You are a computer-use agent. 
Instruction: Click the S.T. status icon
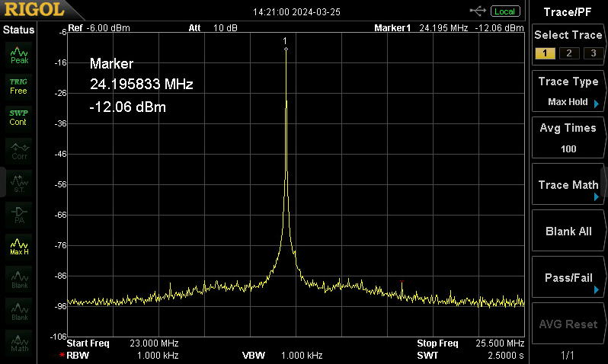coord(19,181)
